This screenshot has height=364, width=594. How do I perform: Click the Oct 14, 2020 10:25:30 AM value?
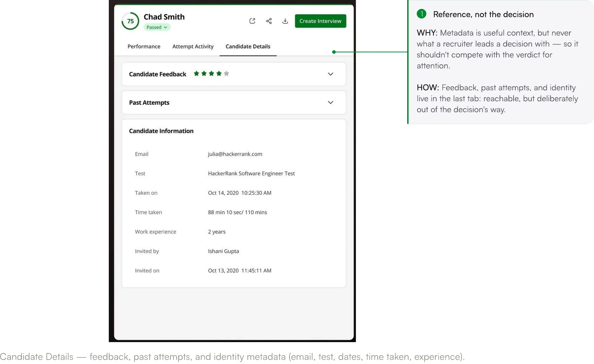pyautogui.click(x=240, y=193)
